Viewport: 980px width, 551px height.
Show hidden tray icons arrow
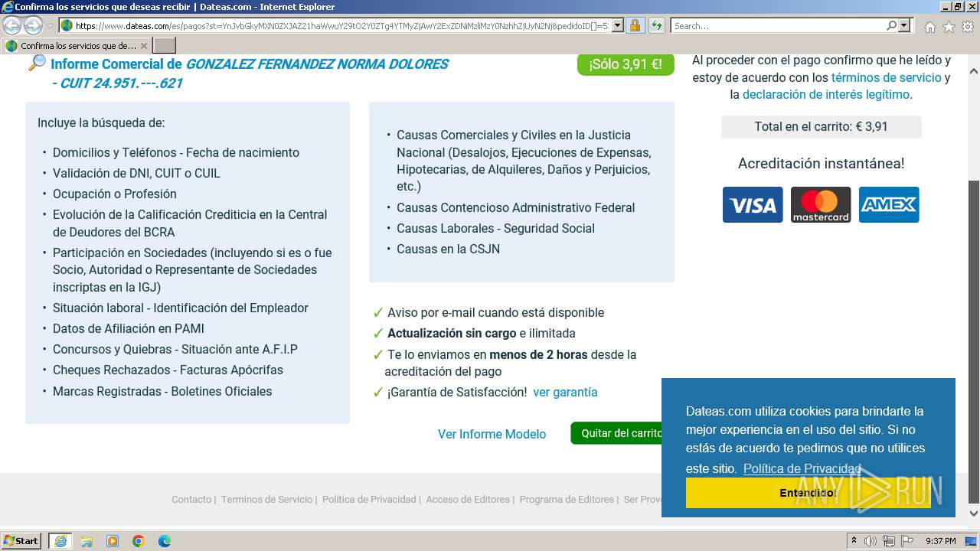(x=854, y=541)
